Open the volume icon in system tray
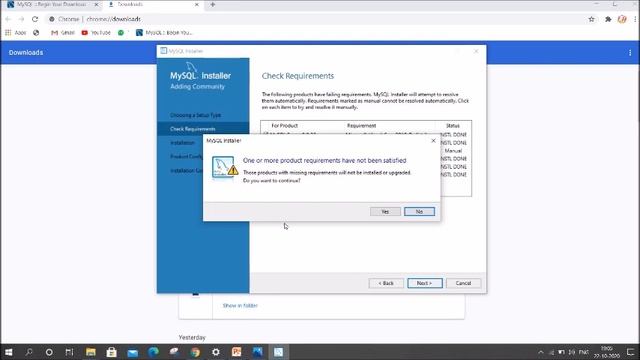The width and height of the screenshot is (640, 360). click(x=572, y=352)
